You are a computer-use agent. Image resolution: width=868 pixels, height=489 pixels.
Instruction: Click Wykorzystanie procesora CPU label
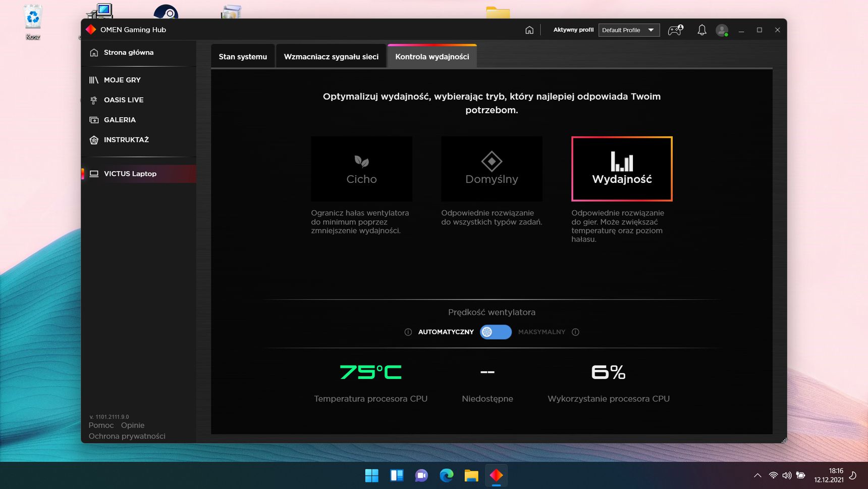click(609, 399)
